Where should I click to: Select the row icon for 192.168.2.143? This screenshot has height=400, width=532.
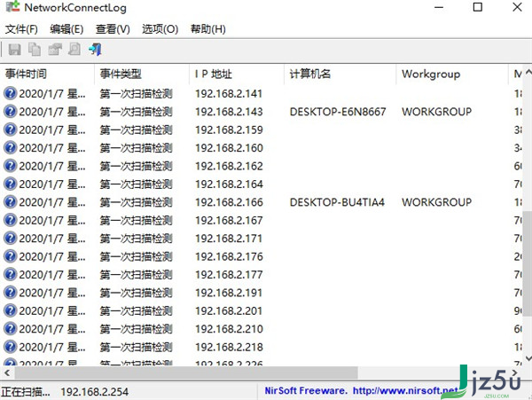(x=10, y=111)
